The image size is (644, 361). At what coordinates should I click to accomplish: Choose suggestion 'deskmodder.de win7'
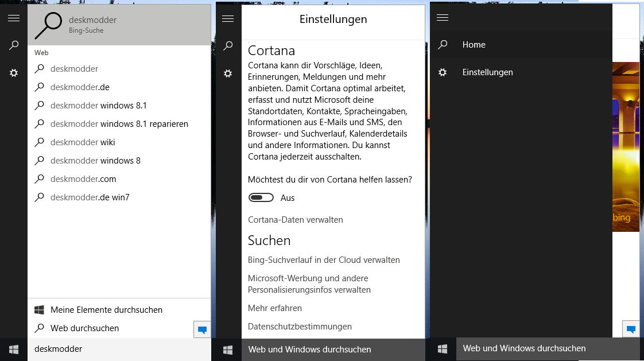click(x=119, y=197)
